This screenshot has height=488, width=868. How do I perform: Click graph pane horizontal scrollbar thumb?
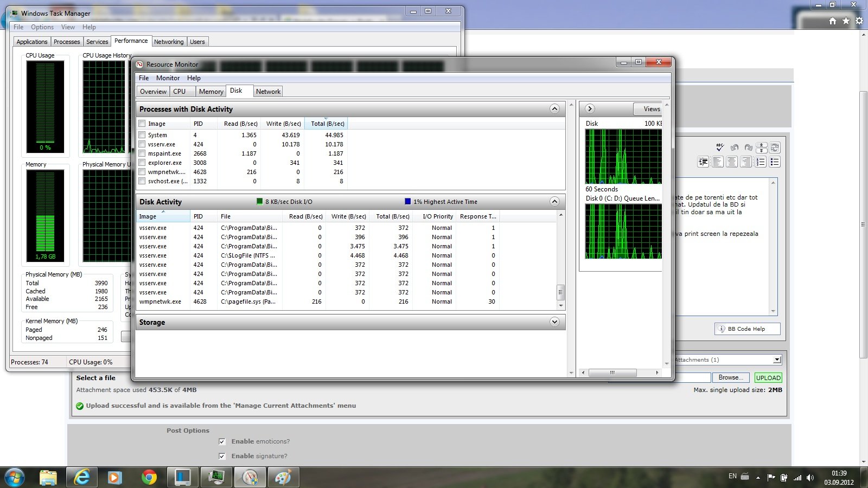point(612,373)
